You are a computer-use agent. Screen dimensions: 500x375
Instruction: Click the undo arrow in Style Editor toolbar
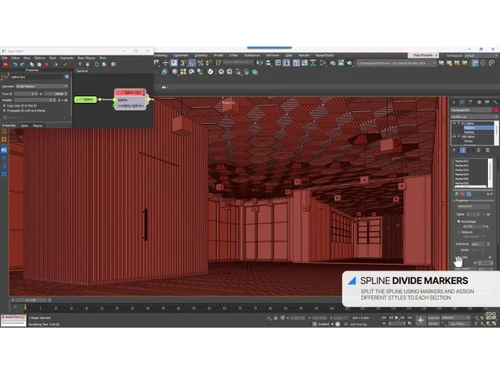15,64
